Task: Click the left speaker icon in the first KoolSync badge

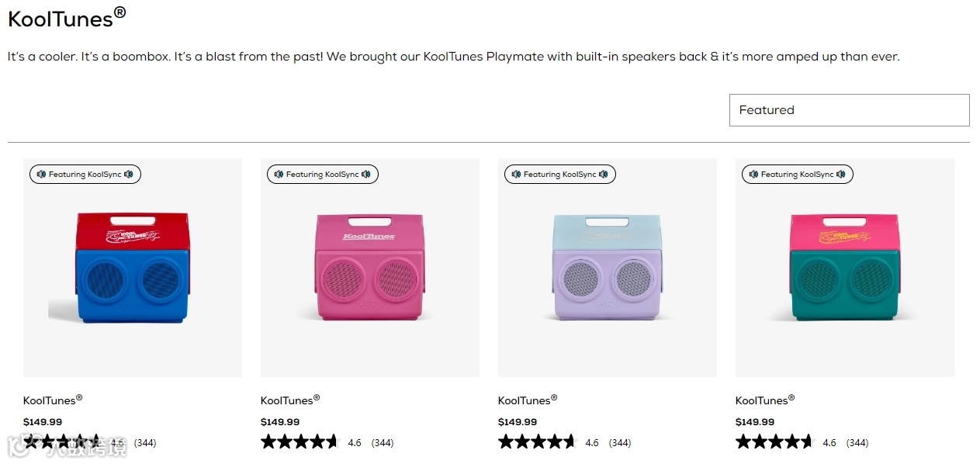Action: 40,175
